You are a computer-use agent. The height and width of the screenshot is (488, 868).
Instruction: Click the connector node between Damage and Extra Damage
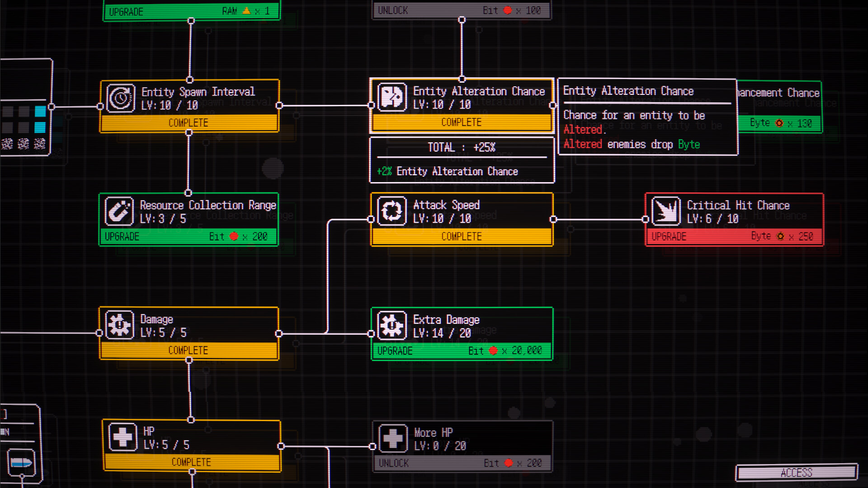click(x=279, y=333)
